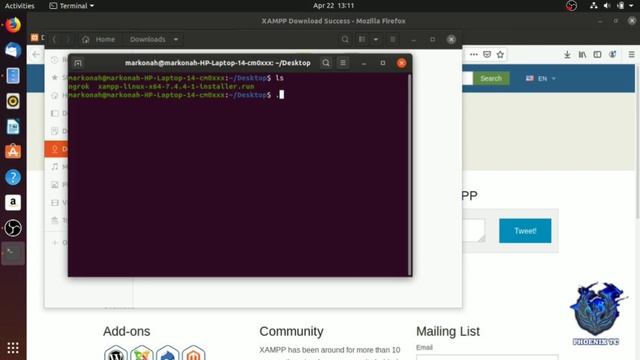Open WordPress add-on icon
The image size is (640, 360).
(116, 354)
